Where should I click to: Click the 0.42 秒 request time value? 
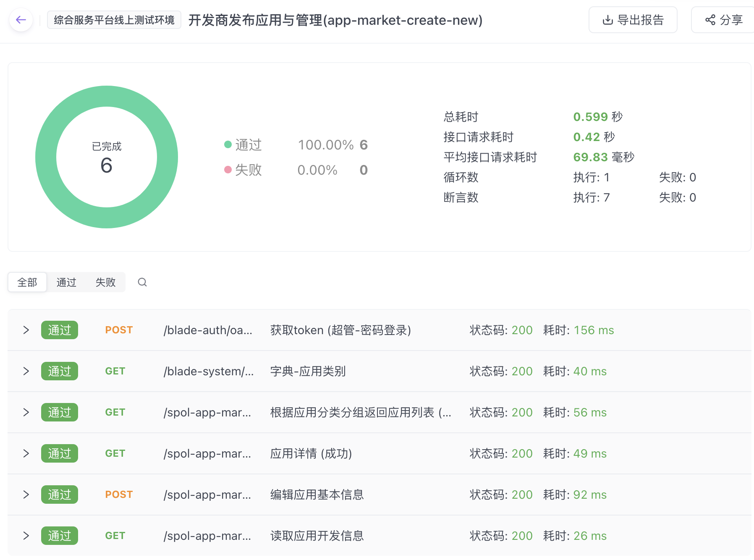[594, 137]
